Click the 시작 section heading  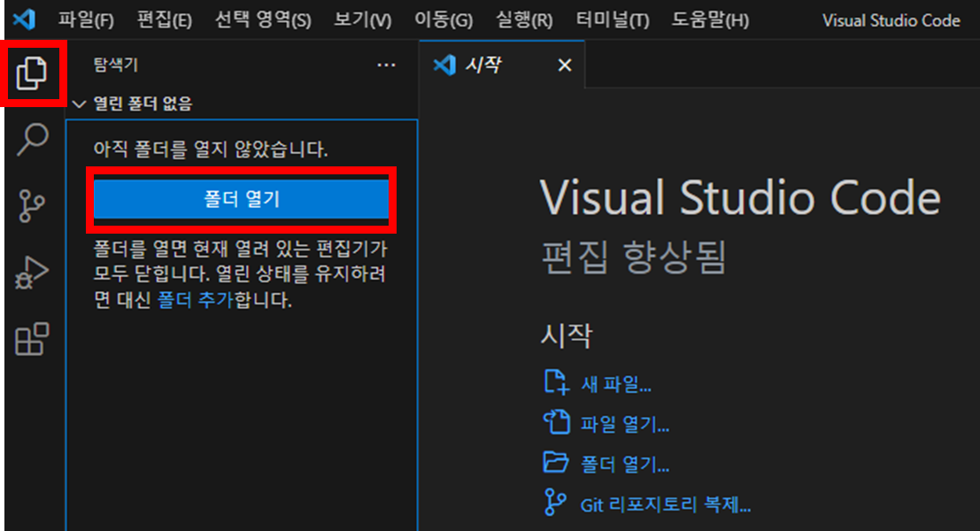point(567,335)
